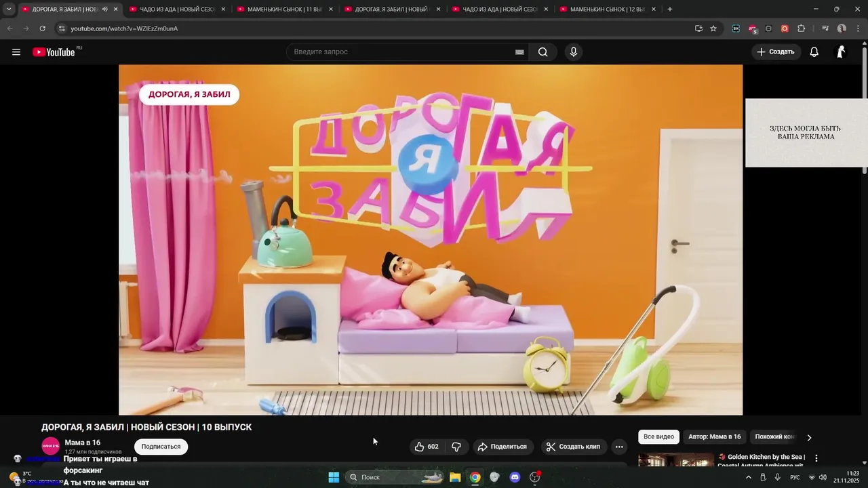868x488 pixels.
Task: Click Подписаться to subscribe
Action: tap(161, 447)
